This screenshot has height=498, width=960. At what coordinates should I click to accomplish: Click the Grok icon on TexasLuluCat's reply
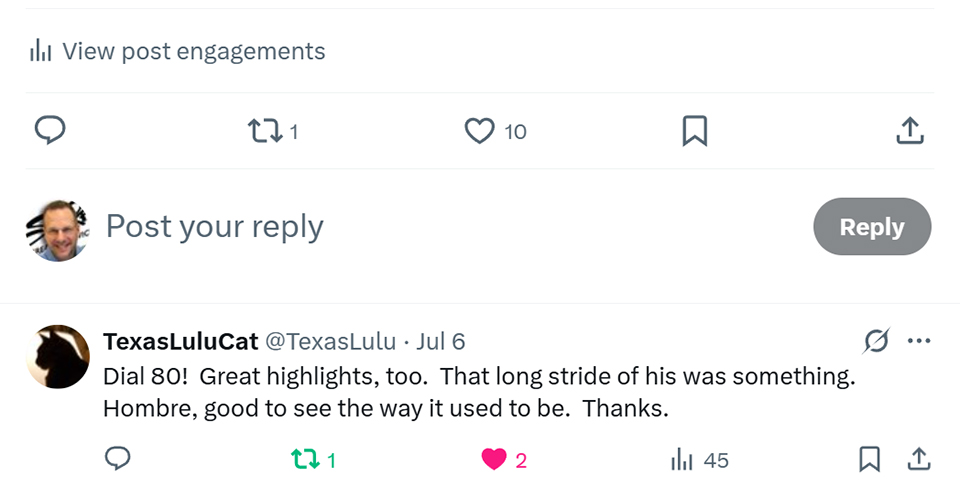point(876,341)
